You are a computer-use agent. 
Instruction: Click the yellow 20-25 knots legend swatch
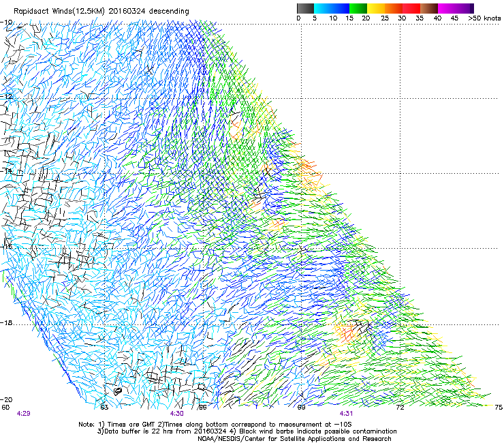coord(376,8)
